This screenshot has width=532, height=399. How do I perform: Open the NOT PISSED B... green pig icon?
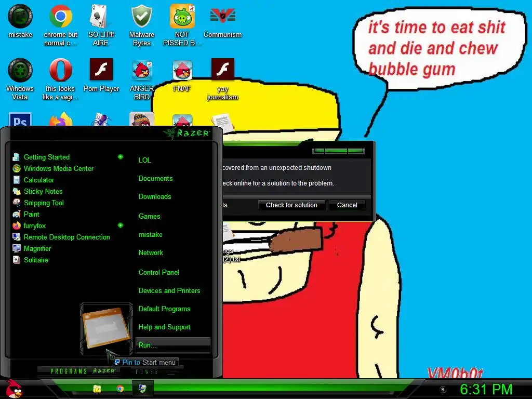(182, 25)
